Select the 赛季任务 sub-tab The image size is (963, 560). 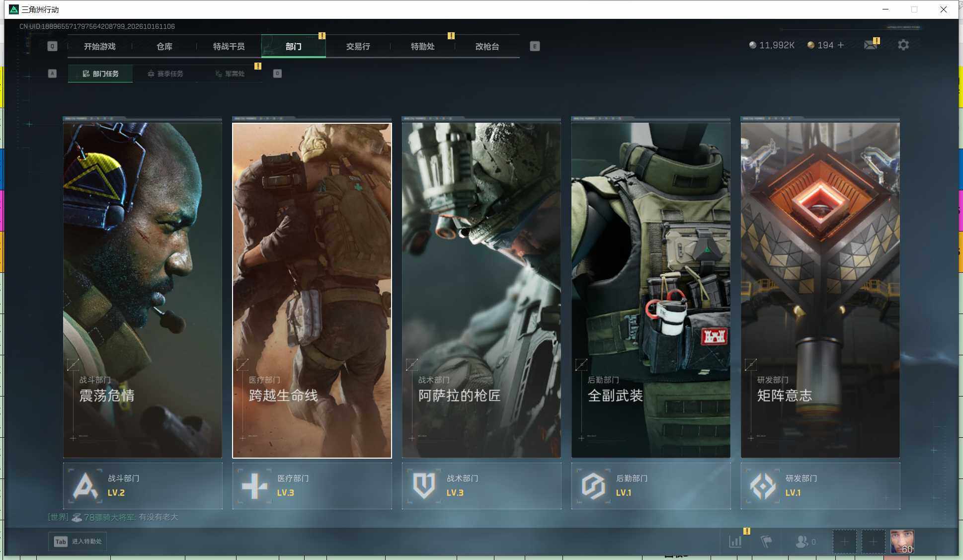(165, 74)
